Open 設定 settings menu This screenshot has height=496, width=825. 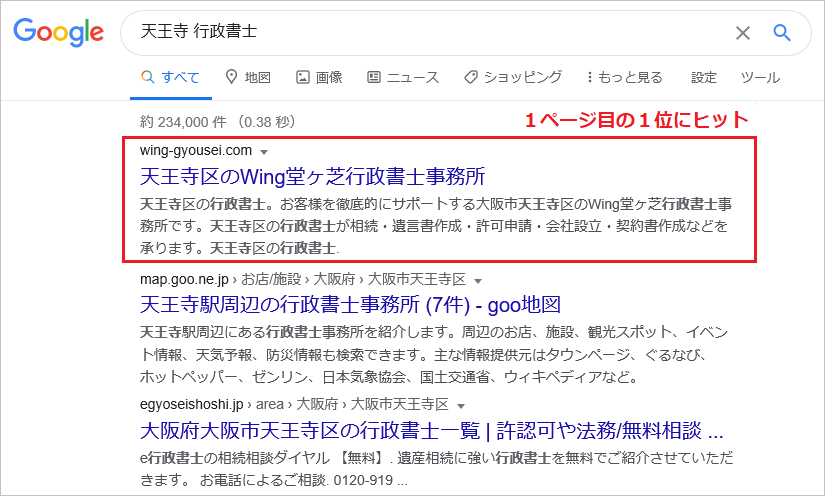(x=703, y=77)
